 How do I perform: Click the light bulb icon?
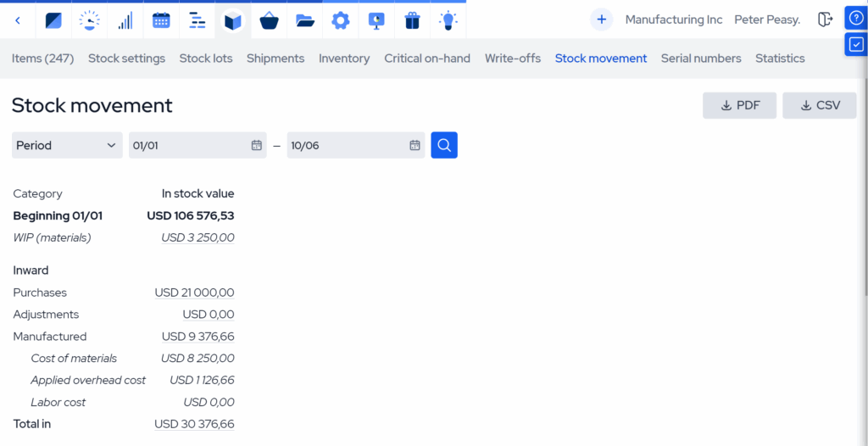coord(448,20)
